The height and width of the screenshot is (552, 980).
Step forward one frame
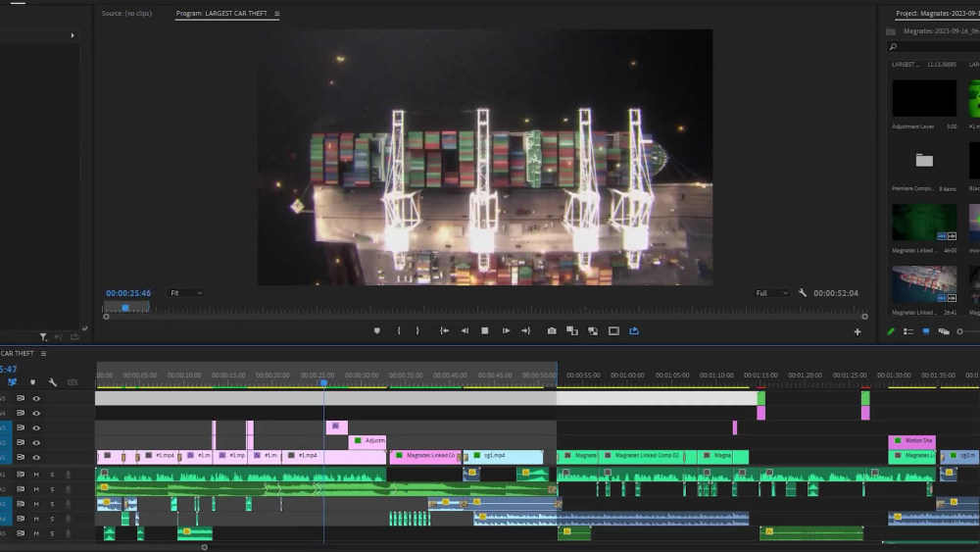(506, 330)
